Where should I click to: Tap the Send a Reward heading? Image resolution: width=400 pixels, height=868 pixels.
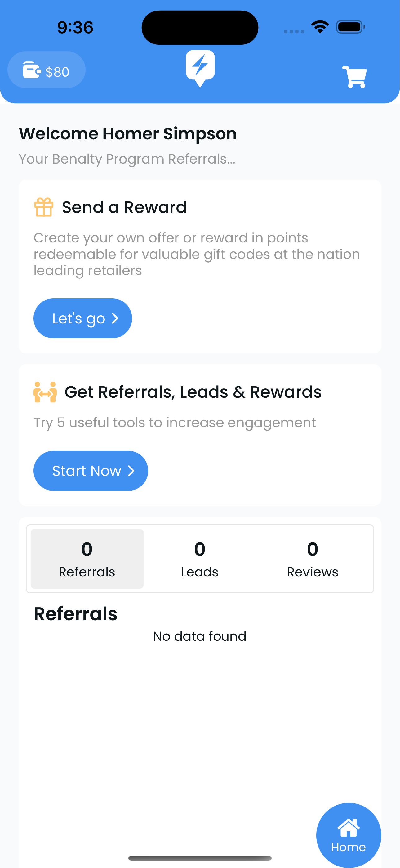pos(124,207)
